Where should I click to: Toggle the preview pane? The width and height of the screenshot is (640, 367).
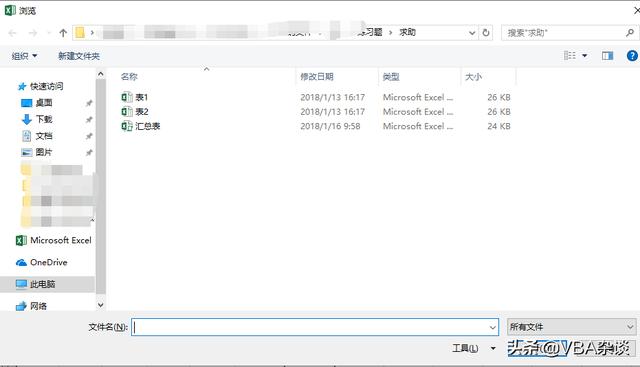(607, 56)
